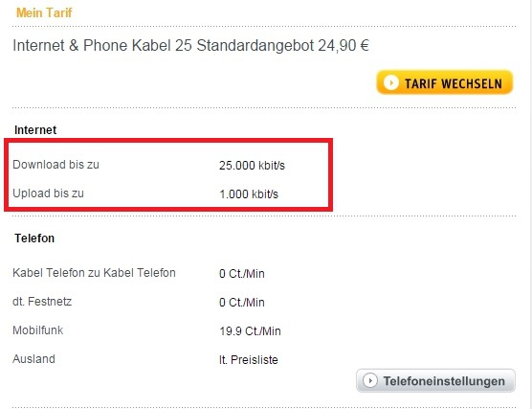Click the 0 Ct./Min value for dt. Festnetz

(242, 303)
